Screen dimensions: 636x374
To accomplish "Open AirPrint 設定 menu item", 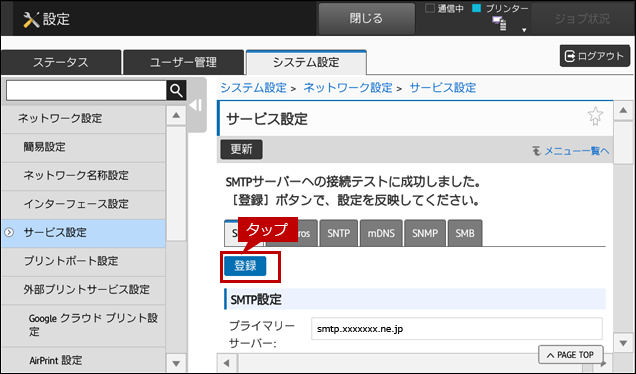I will (x=84, y=360).
